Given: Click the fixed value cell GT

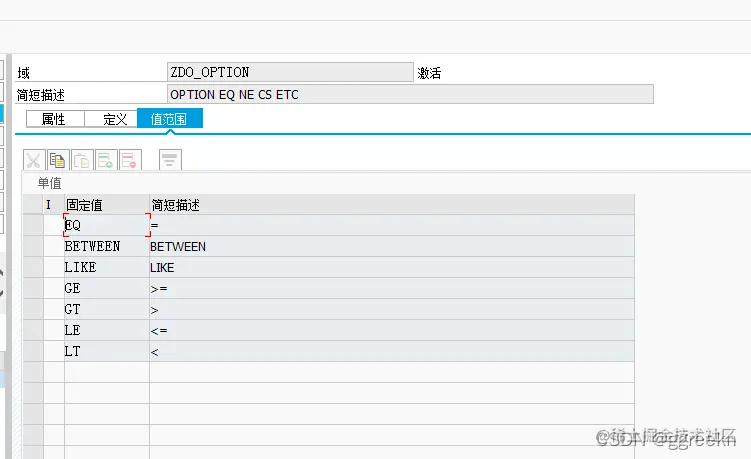Looking at the screenshot, I should coord(107,310).
